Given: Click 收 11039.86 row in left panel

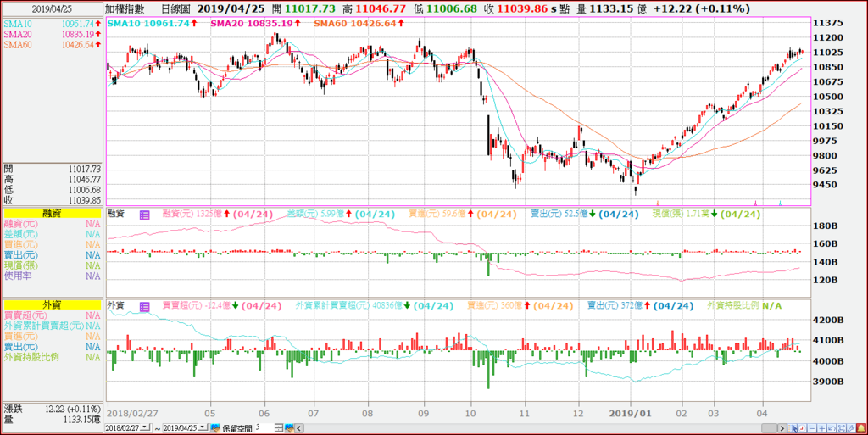Looking at the screenshot, I should click(52, 200).
